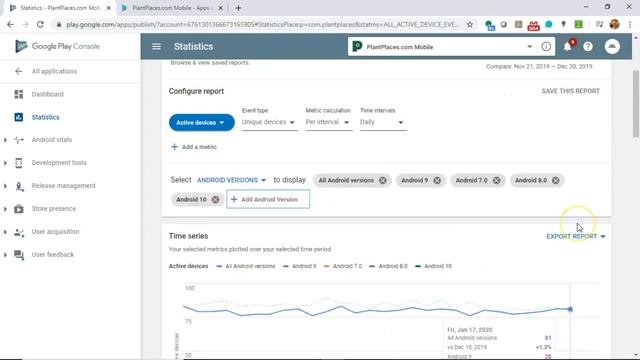Screen dimensions: 640x360
Task: Click Add a metric
Action: pos(194,147)
